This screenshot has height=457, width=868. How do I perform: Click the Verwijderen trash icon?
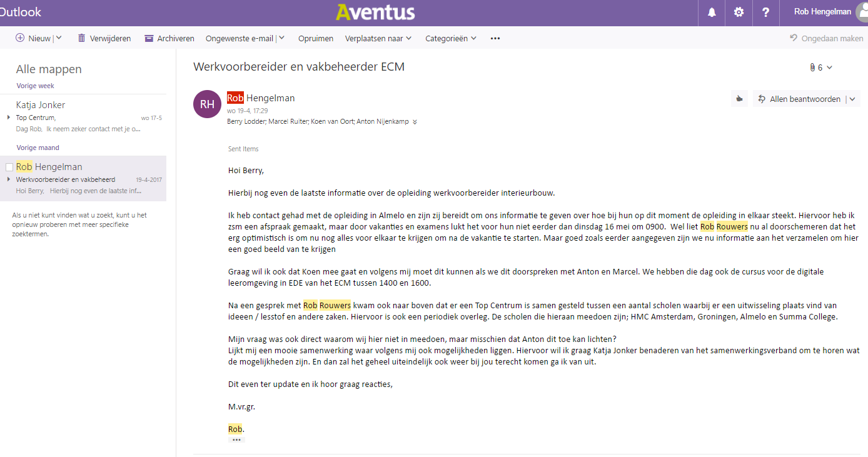pos(81,38)
